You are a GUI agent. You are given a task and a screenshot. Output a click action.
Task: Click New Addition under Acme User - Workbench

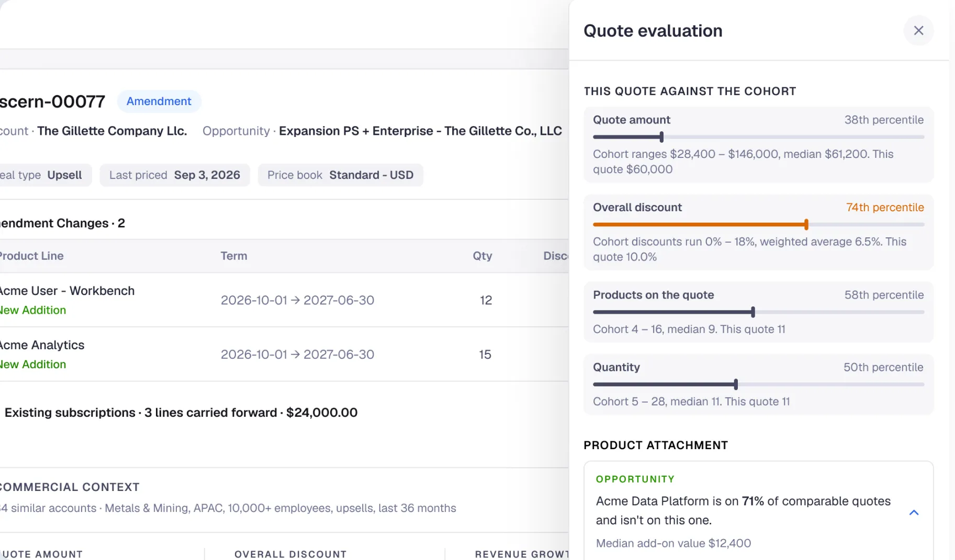(32, 310)
